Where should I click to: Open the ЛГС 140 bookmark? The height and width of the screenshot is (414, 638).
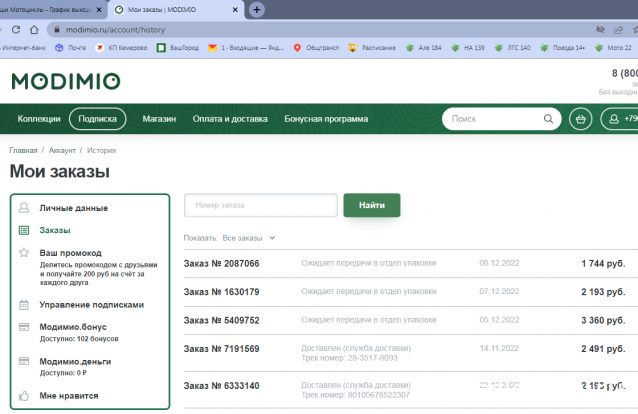[512, 48]
